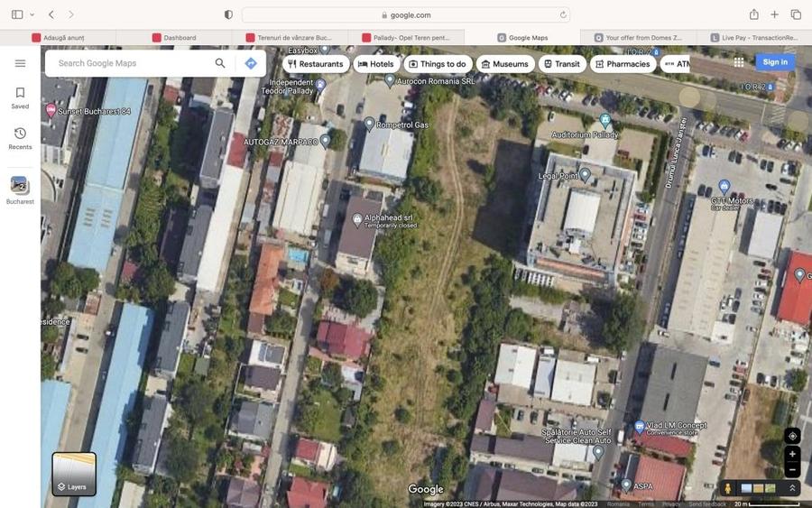The height and width of the screenshot is (508, 812).
Task: Toggle the Layers map view
Action: (74, 474)
